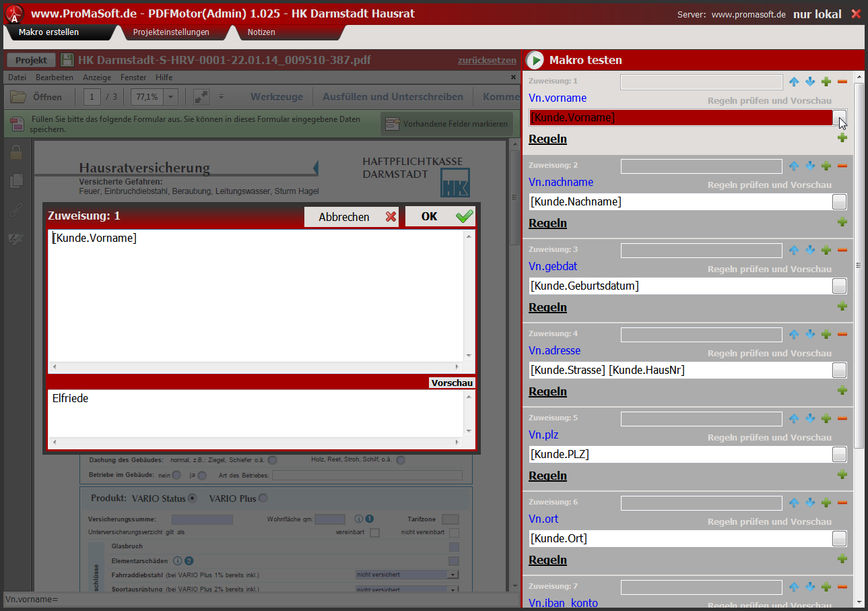Click the info icon next to Wohnfläche qm
868x611 pixels.
click(359, 519)
